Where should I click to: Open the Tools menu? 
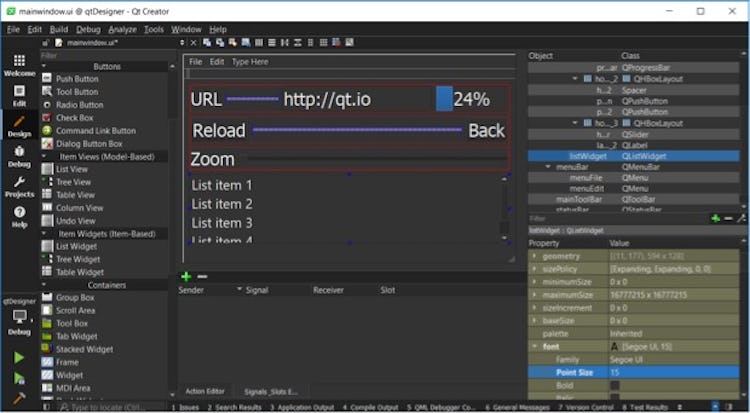154,29
